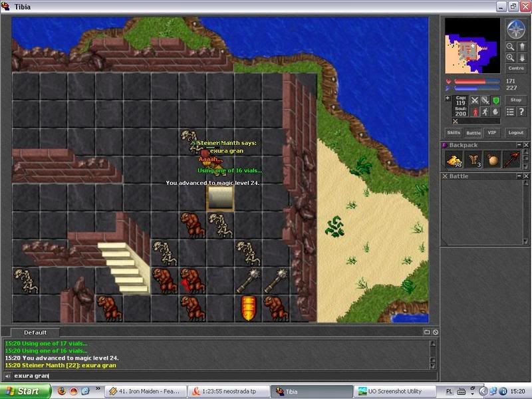Screen dimensions: 532x399
Task: Select the round bag item in the backpack
Action: (x=493, y=160)
